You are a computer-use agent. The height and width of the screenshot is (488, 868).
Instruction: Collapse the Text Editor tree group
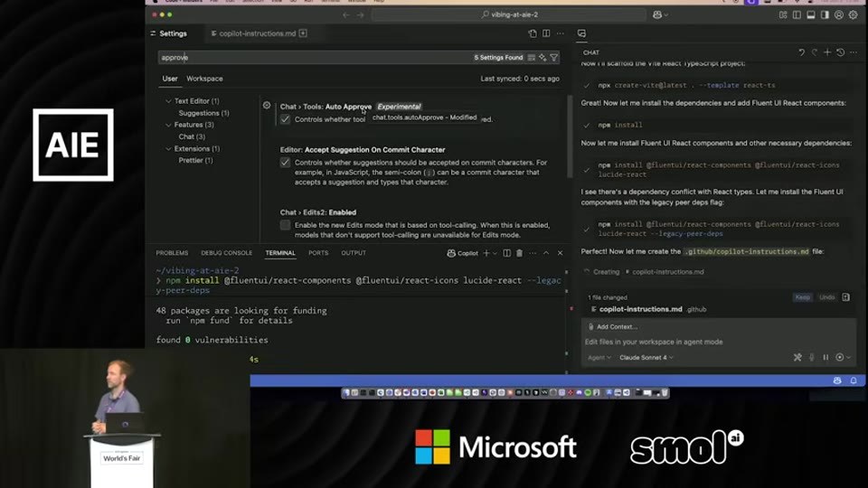pos(168,101)
